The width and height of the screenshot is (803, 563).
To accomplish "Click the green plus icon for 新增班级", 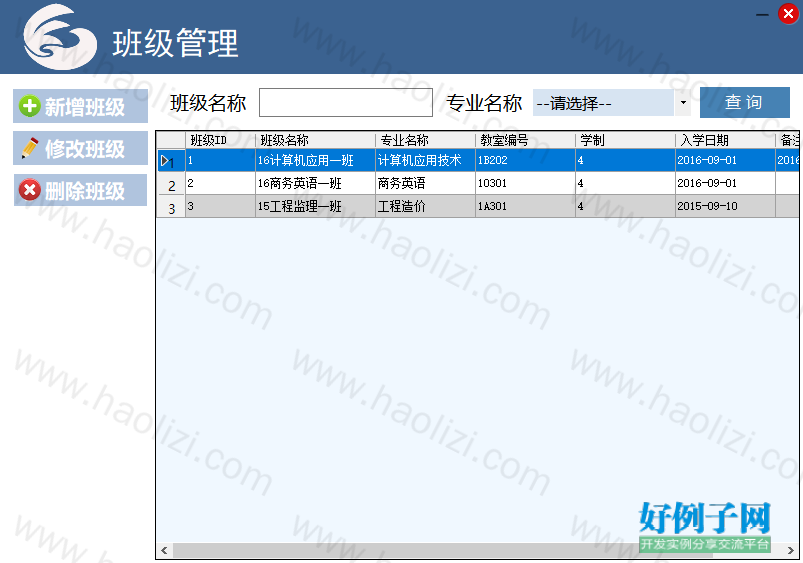I will [x=29, y=107].
